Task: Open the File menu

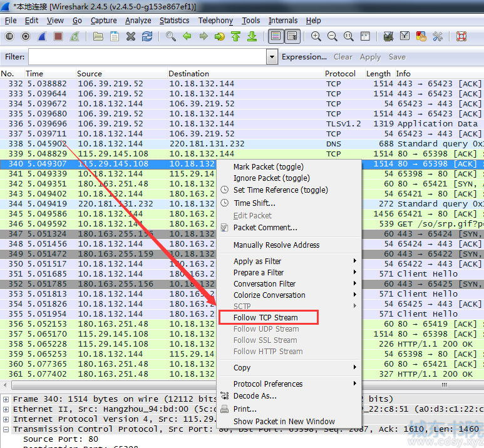Action: [x=11, y=21]
